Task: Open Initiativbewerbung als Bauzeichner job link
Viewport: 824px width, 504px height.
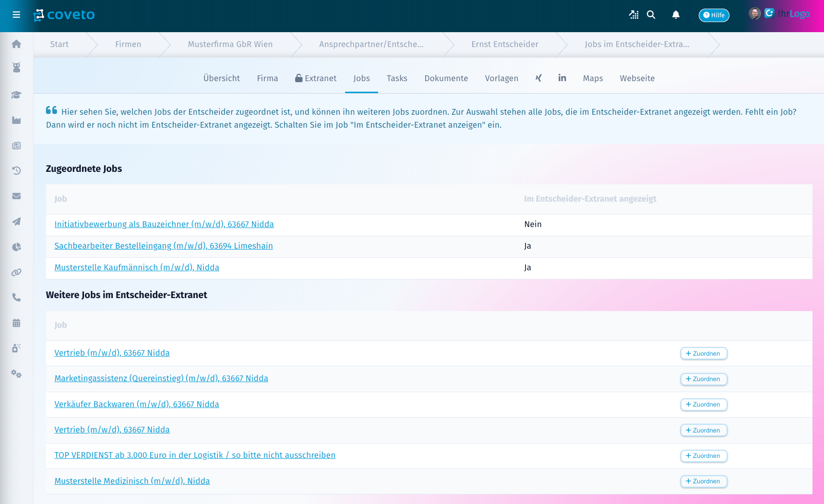Action: coord(164,224)
